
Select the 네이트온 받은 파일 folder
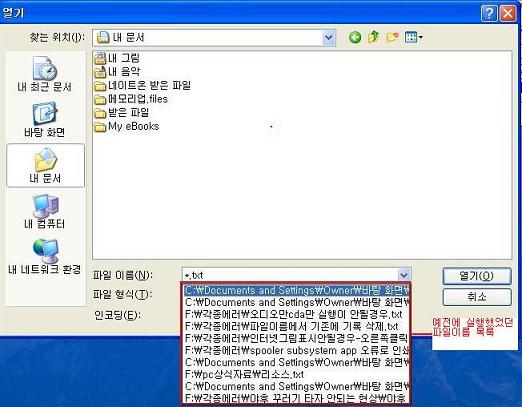(143, 85)
